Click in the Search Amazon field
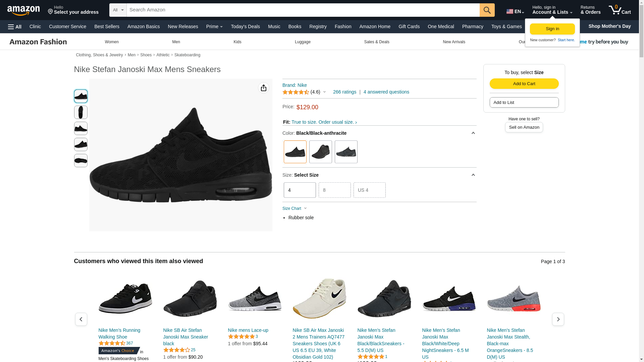Viewport: 644px width, 362px height. pyautogui.click(x=302, y=10)
